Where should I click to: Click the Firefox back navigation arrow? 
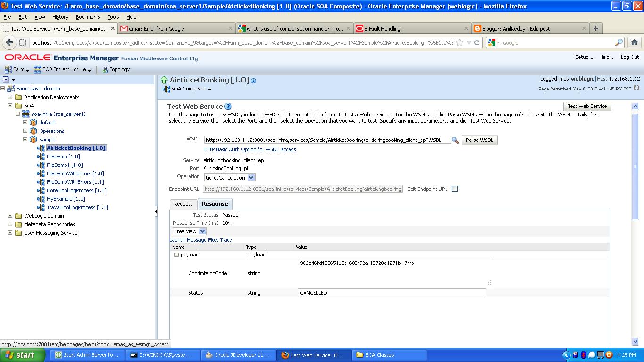coord(9,42)
